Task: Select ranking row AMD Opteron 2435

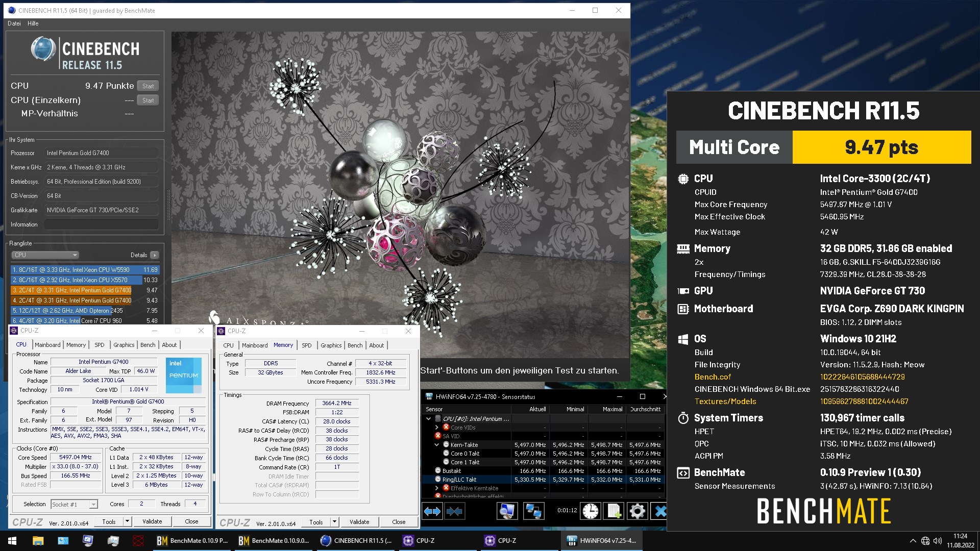Action: [85, 311]
